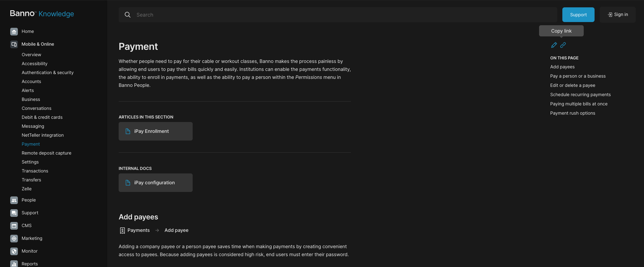Click the Mobile & Online devices icon

click(14, 44)
